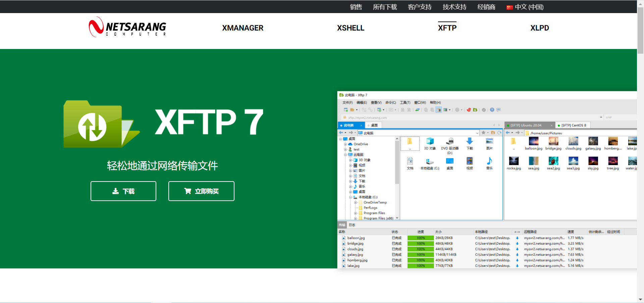
Task: Click the blue help question-mark icon
Action: coord(492,110)
